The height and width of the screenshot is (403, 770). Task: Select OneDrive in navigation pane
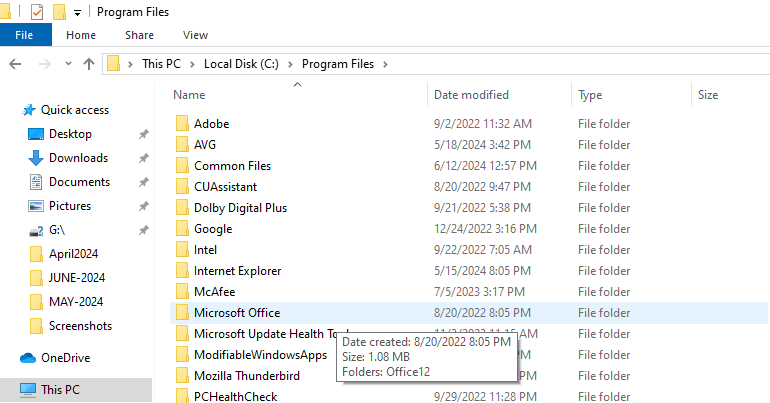(65, 358)
